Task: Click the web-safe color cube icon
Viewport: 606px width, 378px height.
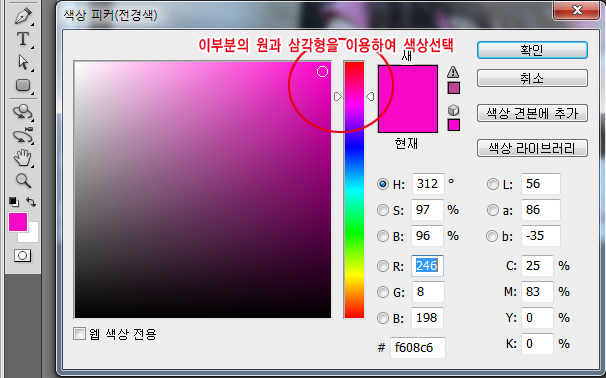Action: [x=453, y=110]
